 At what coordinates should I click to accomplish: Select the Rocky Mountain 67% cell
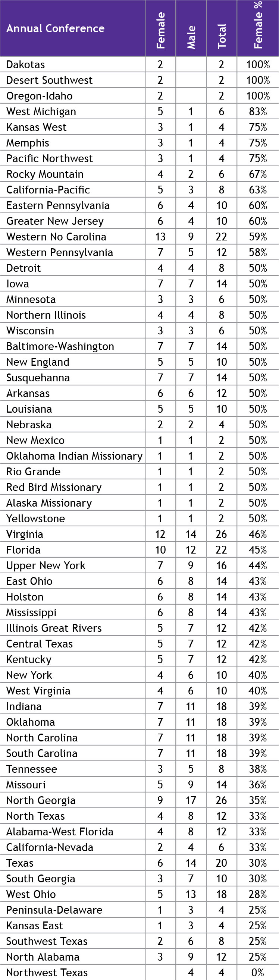[258, 174]
